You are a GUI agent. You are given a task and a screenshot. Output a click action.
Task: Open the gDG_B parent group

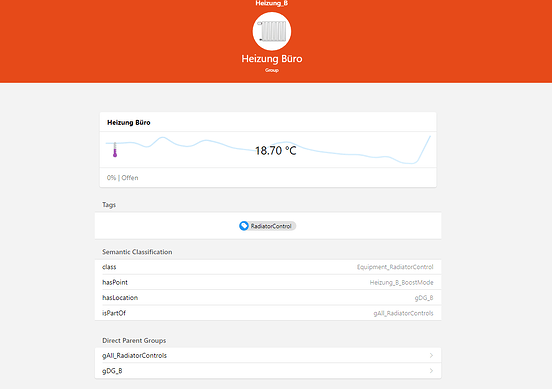click(x=268, y=371)
